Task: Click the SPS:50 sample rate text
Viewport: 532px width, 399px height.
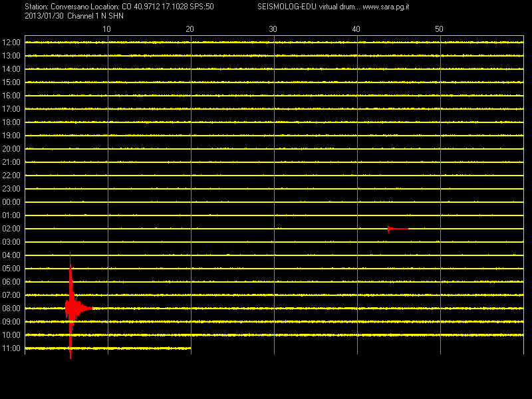Action: [201, 7]
